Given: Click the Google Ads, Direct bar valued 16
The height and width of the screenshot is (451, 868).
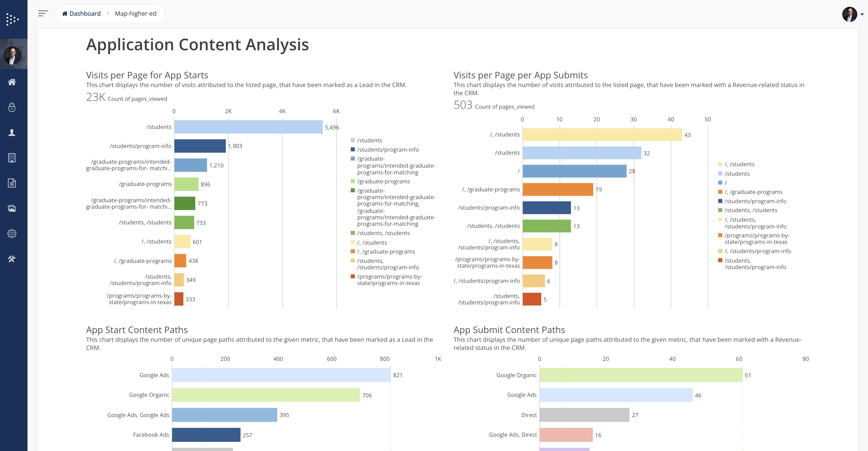Looking at the screenshot, I should 566,435.
